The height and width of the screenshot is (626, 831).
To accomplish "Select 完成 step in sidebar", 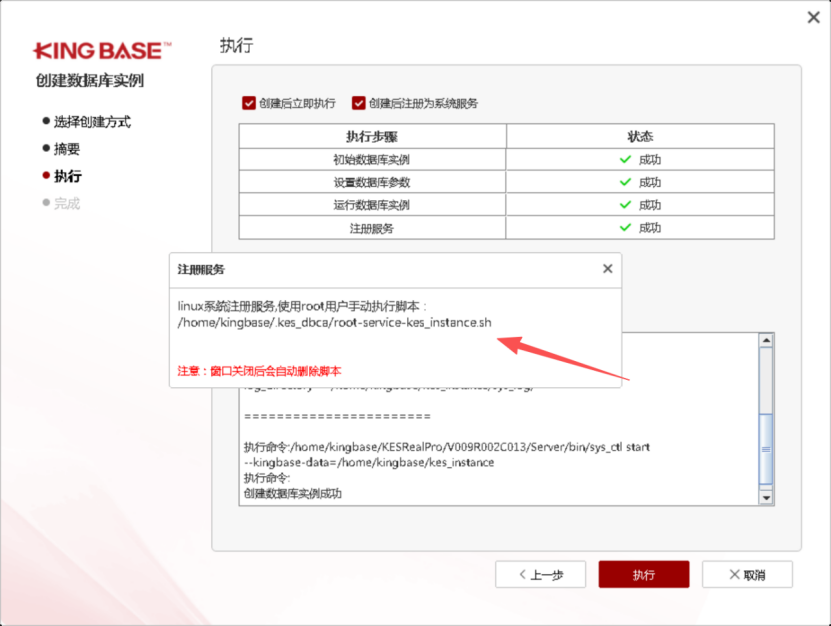I will point(66,203).
